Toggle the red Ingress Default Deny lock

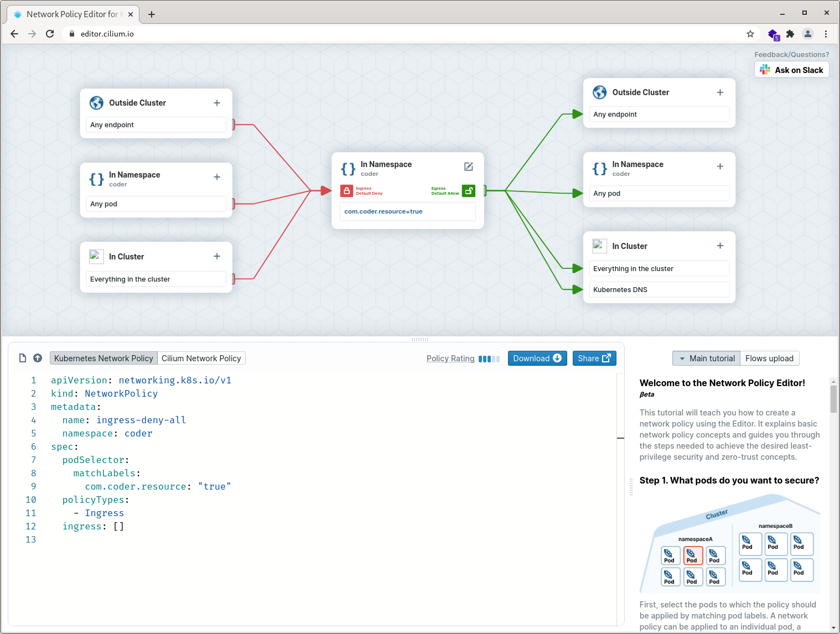346,191
